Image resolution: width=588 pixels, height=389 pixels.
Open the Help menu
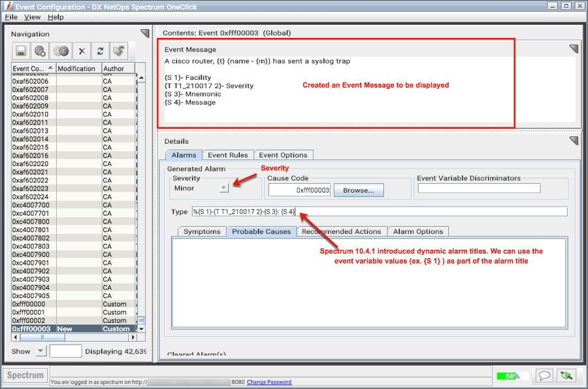coord(56,17)
